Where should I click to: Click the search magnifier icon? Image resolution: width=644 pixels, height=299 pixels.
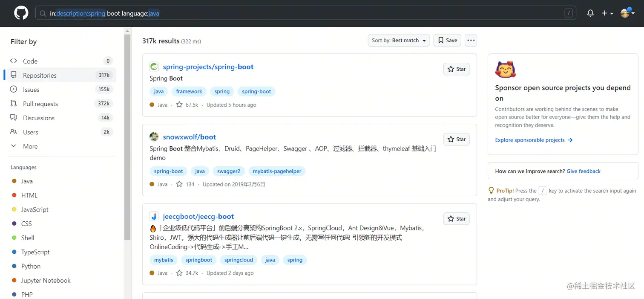pos(43,14)
